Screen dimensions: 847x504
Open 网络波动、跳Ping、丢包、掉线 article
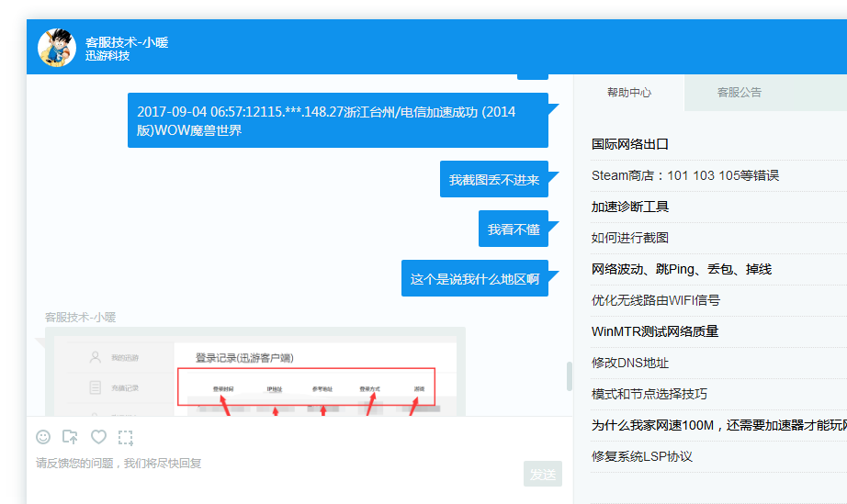coord(682,269)
